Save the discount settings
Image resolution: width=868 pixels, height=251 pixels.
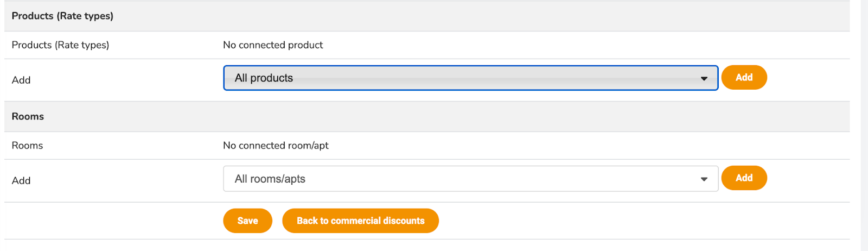click(247, 221)
